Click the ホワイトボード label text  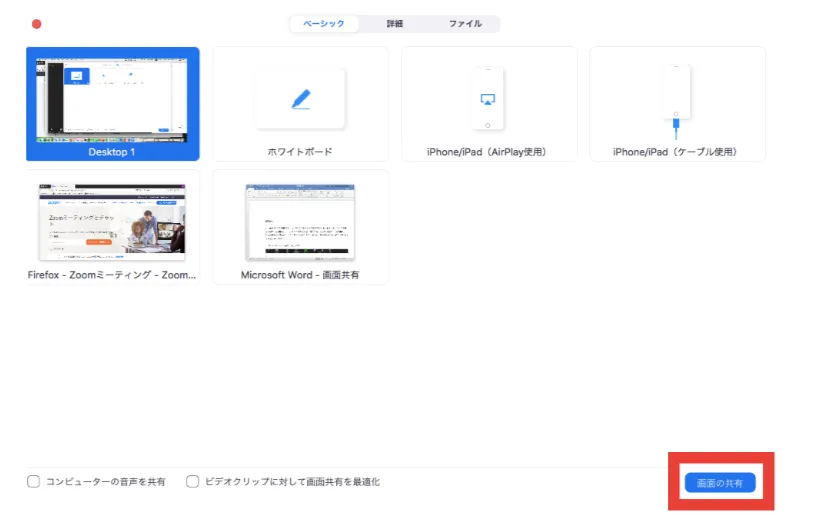click(300, 152)
